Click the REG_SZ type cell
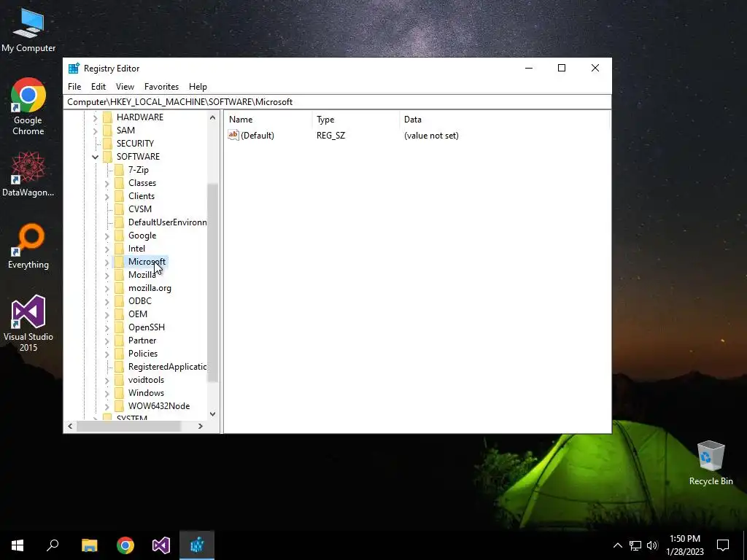The width and height of the screenshot is (747, 560). tap(330, 136)
